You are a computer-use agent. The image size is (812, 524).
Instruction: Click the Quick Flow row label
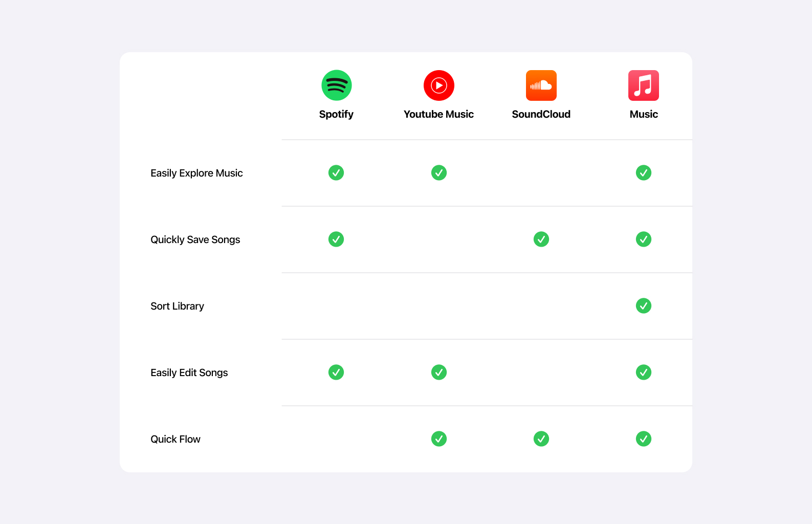175,440
